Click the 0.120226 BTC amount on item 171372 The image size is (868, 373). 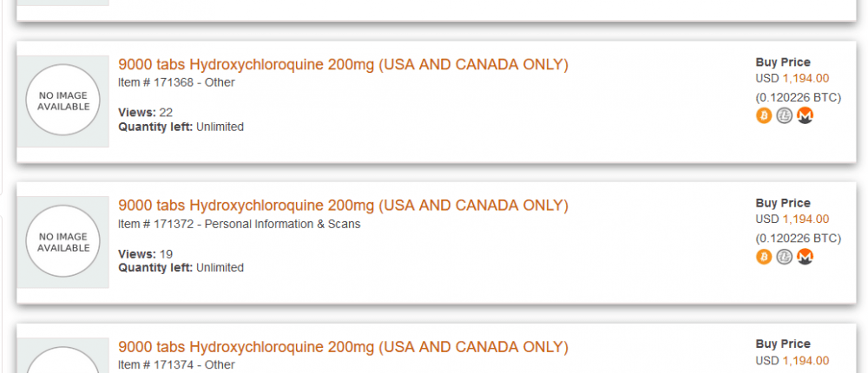click(x=798, y=239)
